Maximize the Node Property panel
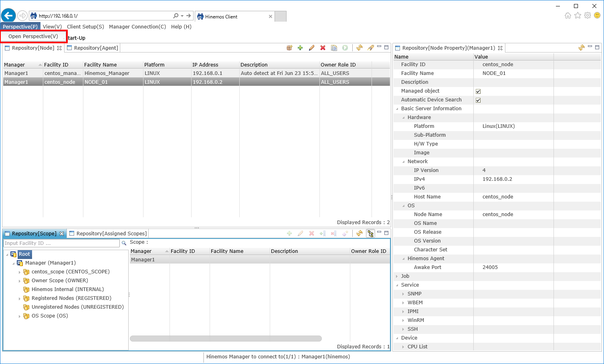Viewport: 604px width, 364px height. (x=597, y=47)
